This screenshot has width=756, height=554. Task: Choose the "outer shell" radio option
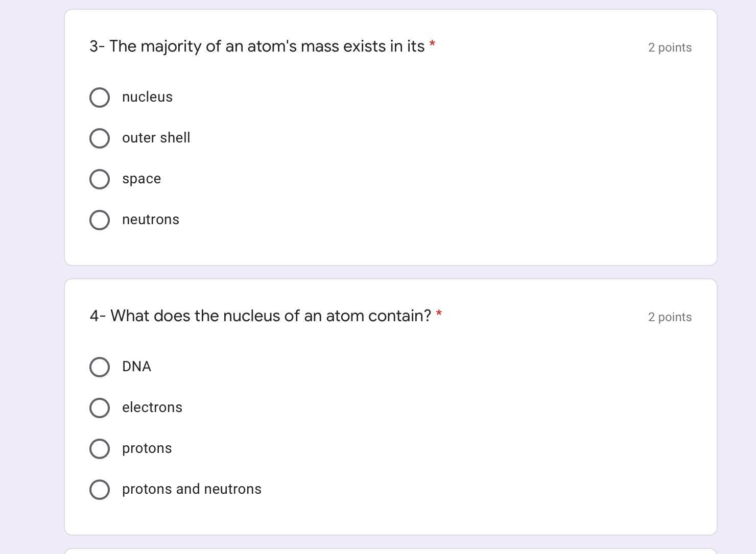tap(100, 138)
